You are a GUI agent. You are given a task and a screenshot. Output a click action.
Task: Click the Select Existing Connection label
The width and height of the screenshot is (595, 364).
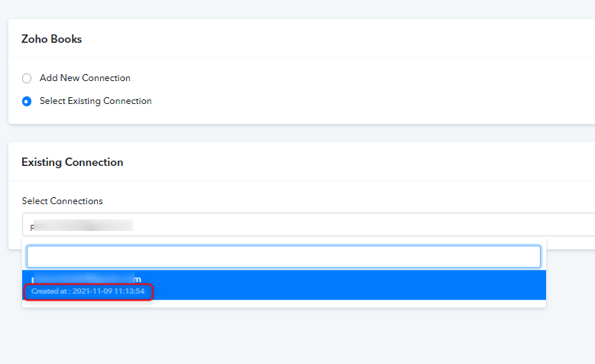coord(96,101)
